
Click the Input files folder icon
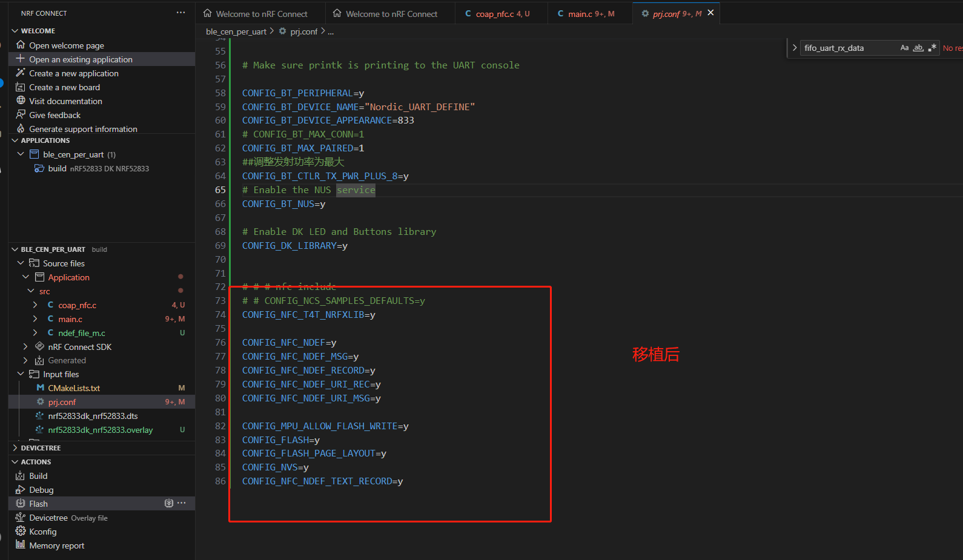(35, 374)
